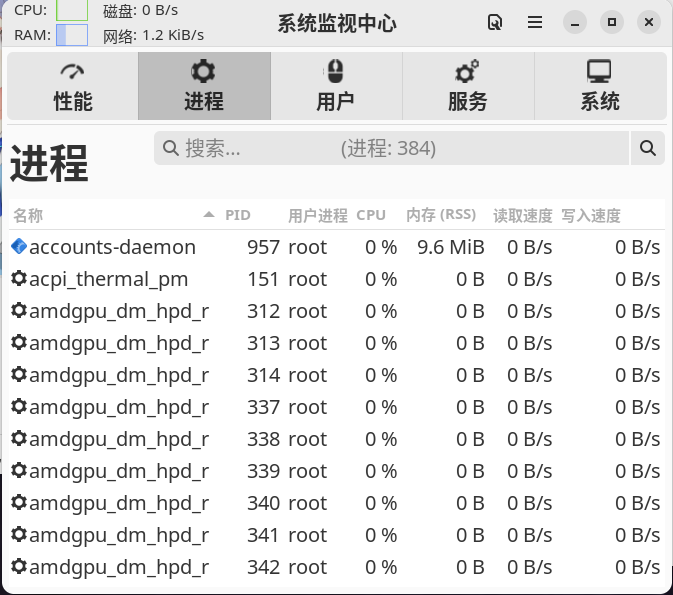Switch to the 系统 (System) tab

[599, 86]
